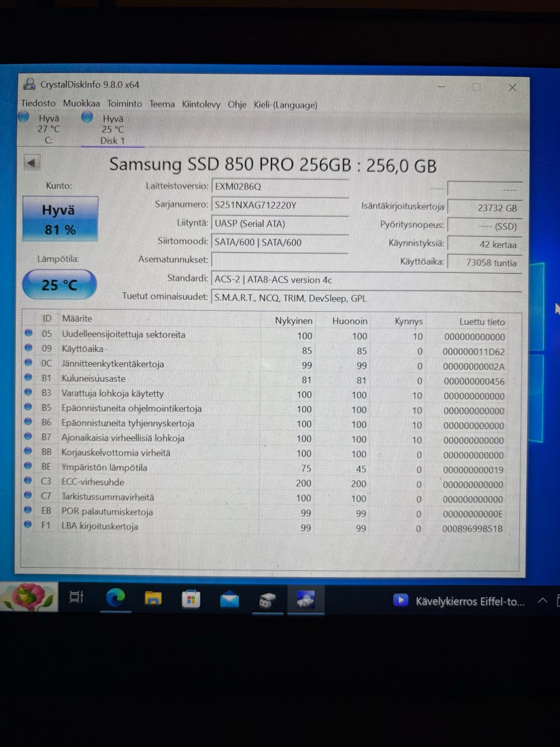Screen dimensions: 560x747
Task: Click the Hyvä 81 % health status button
Action: coord(60,219)
